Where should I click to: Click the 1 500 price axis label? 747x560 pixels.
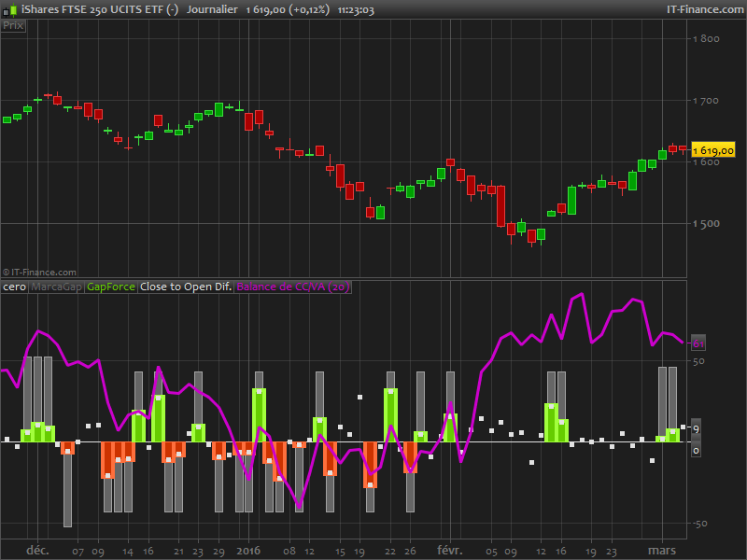[706, 223]
